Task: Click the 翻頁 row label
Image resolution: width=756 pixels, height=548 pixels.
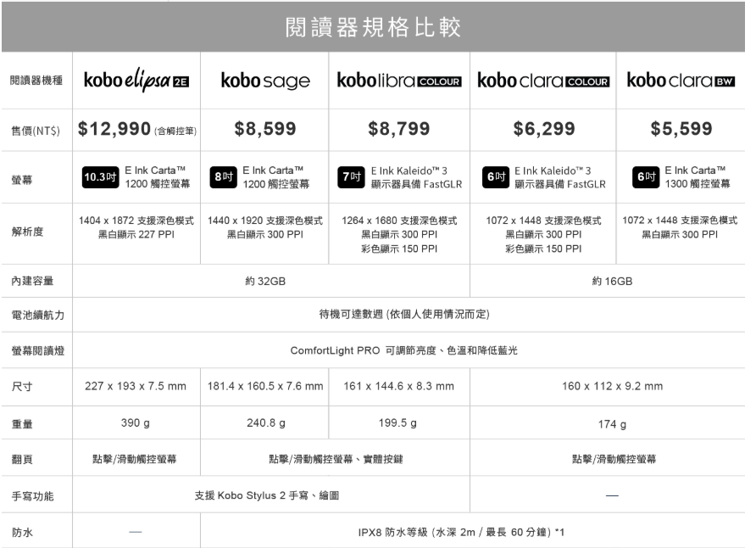Action: click(x=22, y=459)
